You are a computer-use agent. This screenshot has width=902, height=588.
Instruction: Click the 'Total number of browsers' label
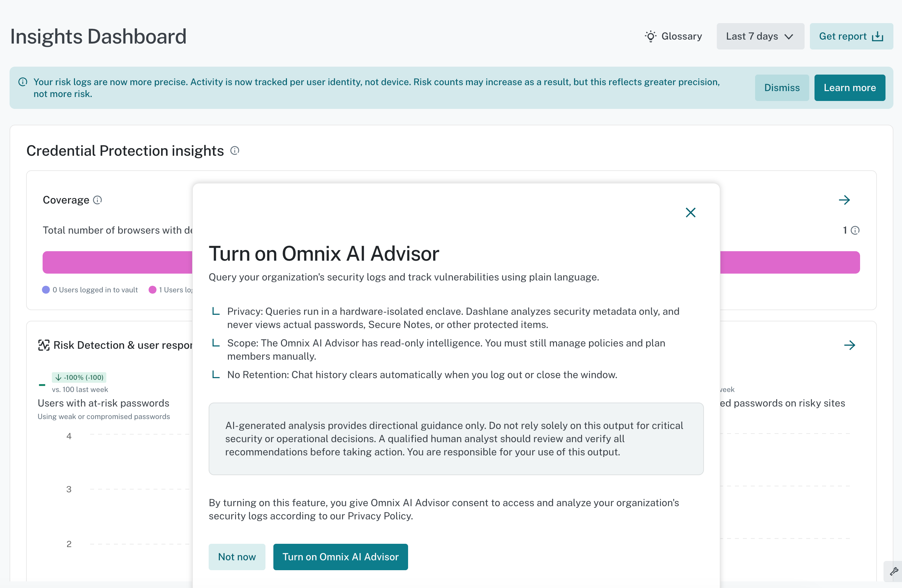pos(118,230)
